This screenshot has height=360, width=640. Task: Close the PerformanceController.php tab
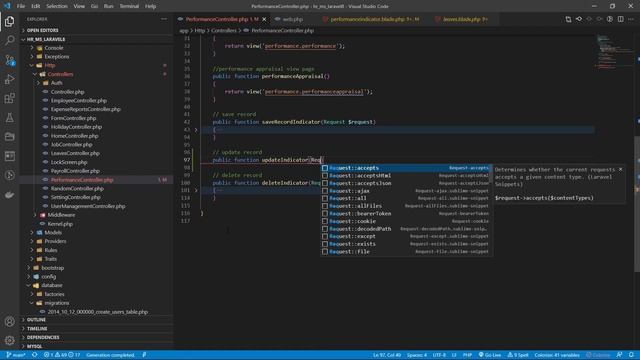pos(264,19)
